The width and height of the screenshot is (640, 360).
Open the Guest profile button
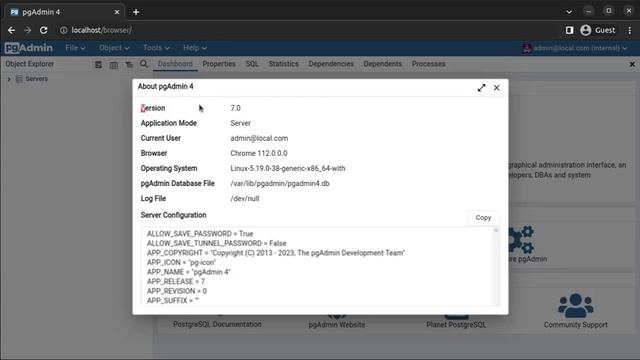(x=598, y=30)
